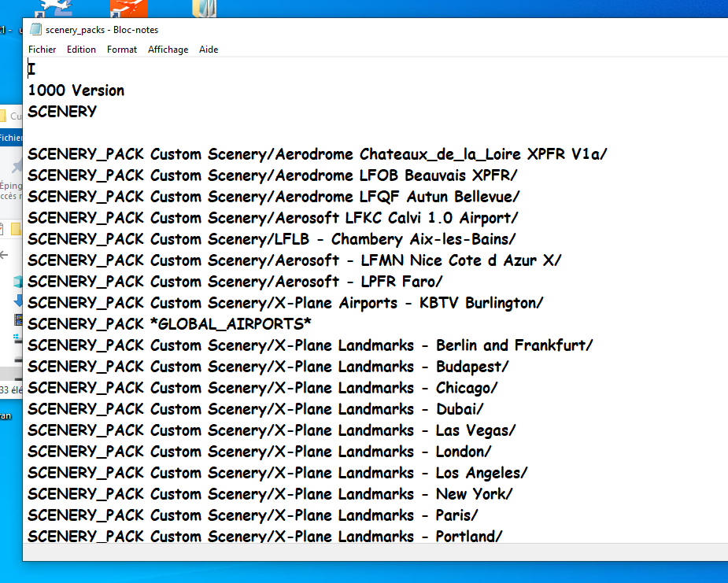This screenshot has width=728, height=583.
Task: Click the Chateaux_de_la_Loire XPFR V1a line
Action: pos(317,154)
